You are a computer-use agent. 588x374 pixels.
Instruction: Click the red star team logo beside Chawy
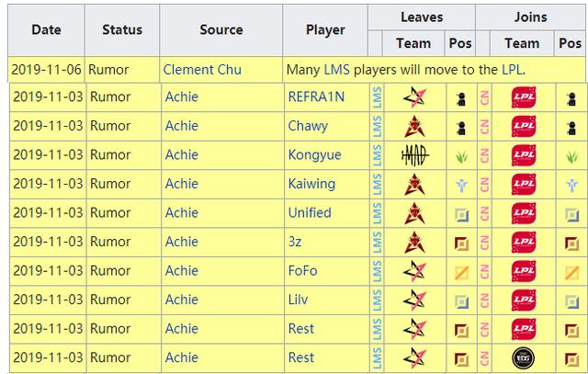(x=414, y=126)
